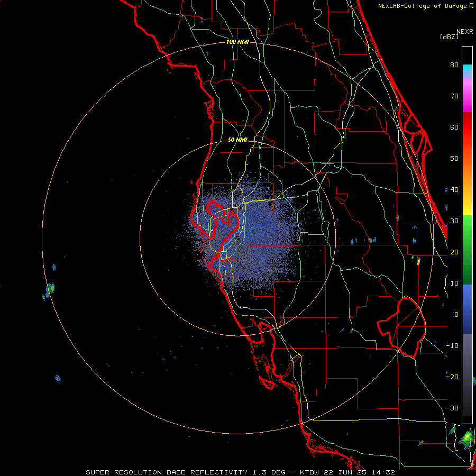Click the -30 value on the dBZ scale

pos(452,408)
